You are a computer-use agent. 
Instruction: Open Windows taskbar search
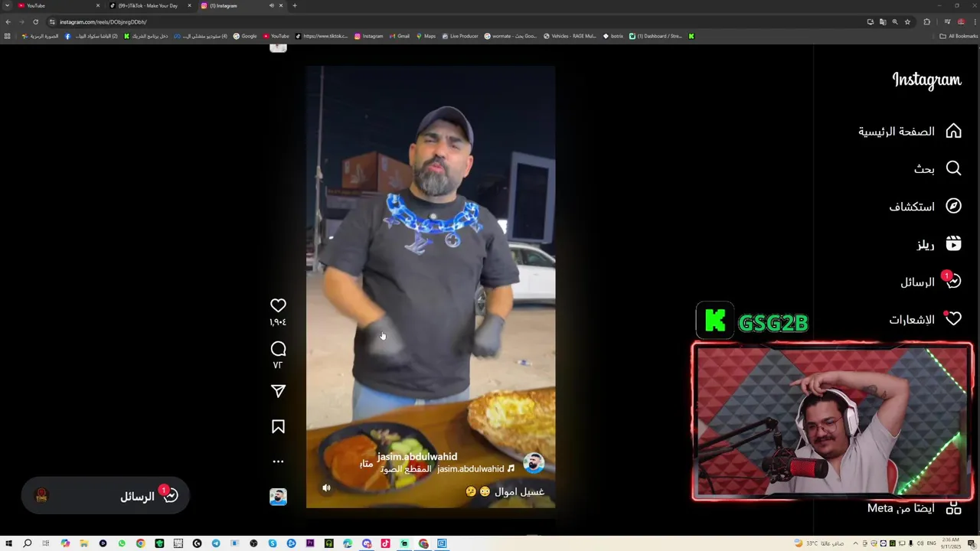coord(27,543)
